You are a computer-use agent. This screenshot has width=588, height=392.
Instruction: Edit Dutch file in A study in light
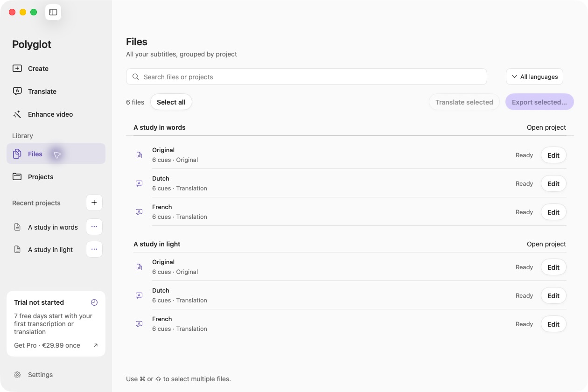click(x=553, y=296)
